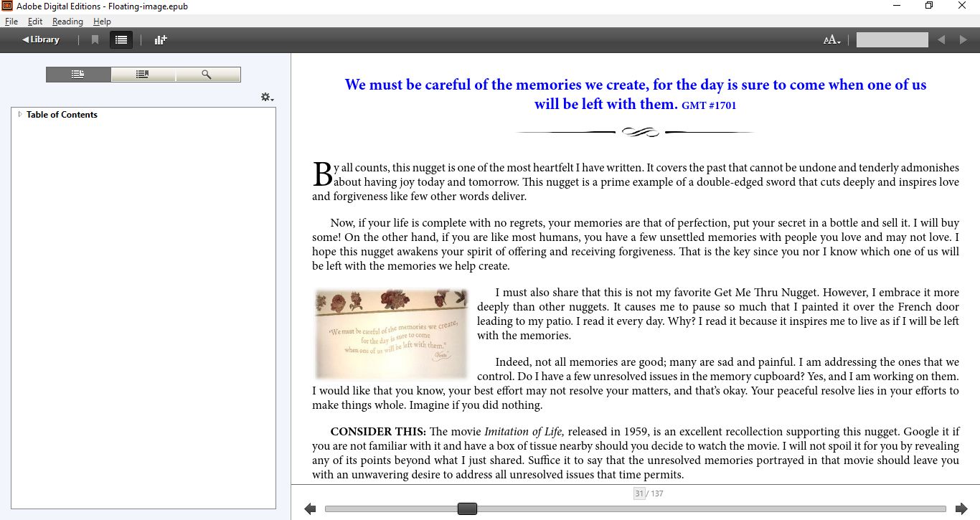Toggle the navigation panel icon
The width and height of the screenshot is (980, 520).
click(x=121, y=39)
